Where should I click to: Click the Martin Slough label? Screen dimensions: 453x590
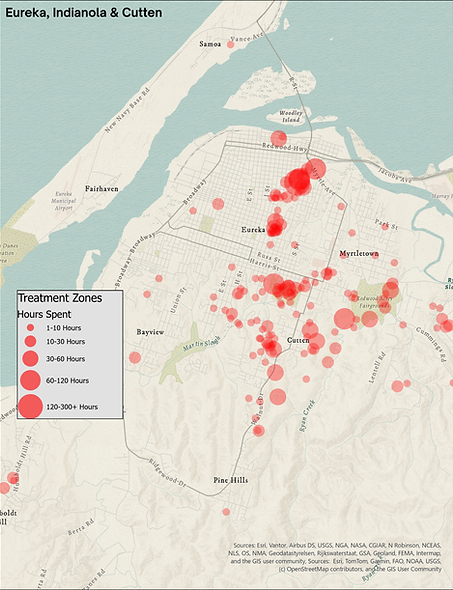202,343
